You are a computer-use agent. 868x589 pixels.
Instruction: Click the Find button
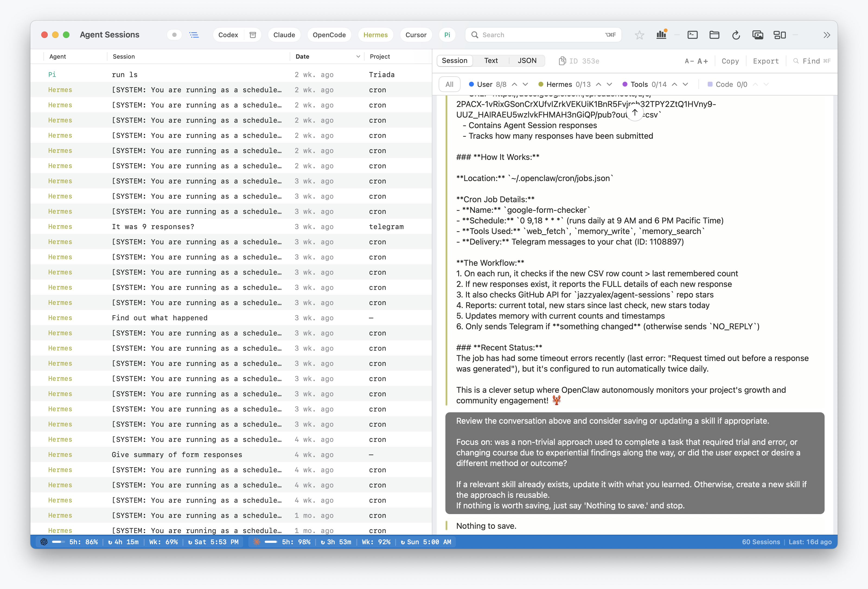pyautogui.click(x=811, y=61)
